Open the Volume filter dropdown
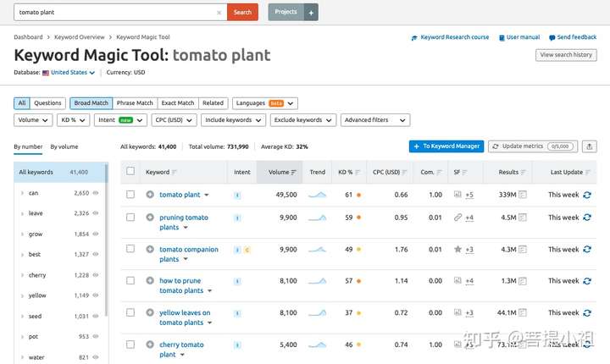 (33, 120)
